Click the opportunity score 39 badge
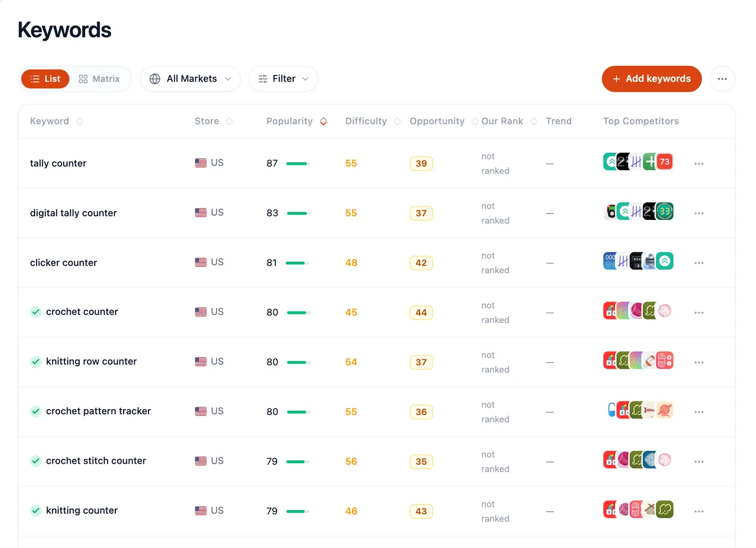 [421, 164]
